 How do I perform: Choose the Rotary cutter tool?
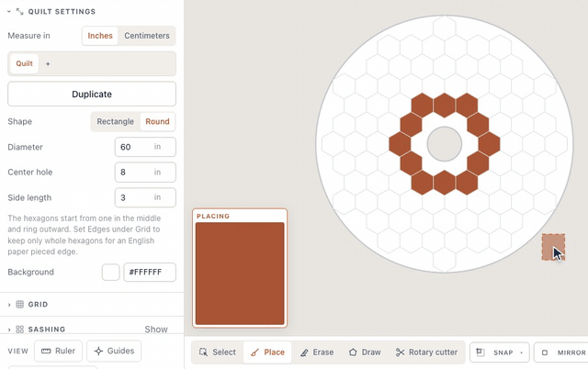[426, 352]
